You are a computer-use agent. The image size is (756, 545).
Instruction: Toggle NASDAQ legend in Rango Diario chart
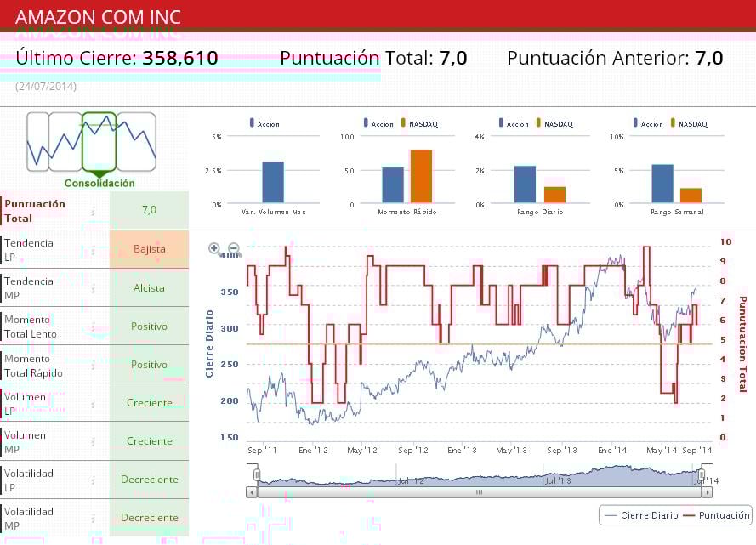(554, 123)
